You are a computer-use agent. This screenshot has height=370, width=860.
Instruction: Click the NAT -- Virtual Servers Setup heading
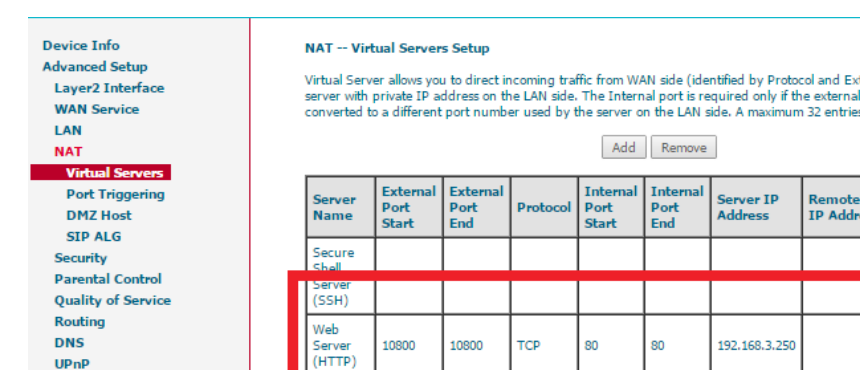(397, 48)
